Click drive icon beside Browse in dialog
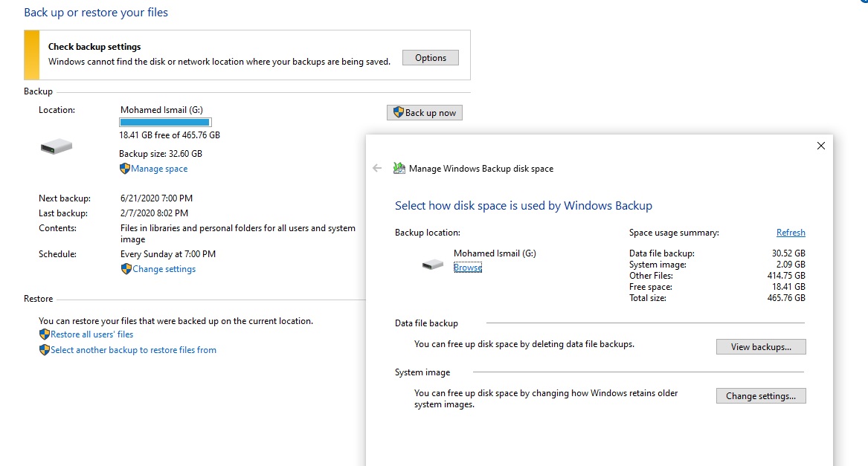Screen dimensions: 868x466 click(x=432, y=265)
